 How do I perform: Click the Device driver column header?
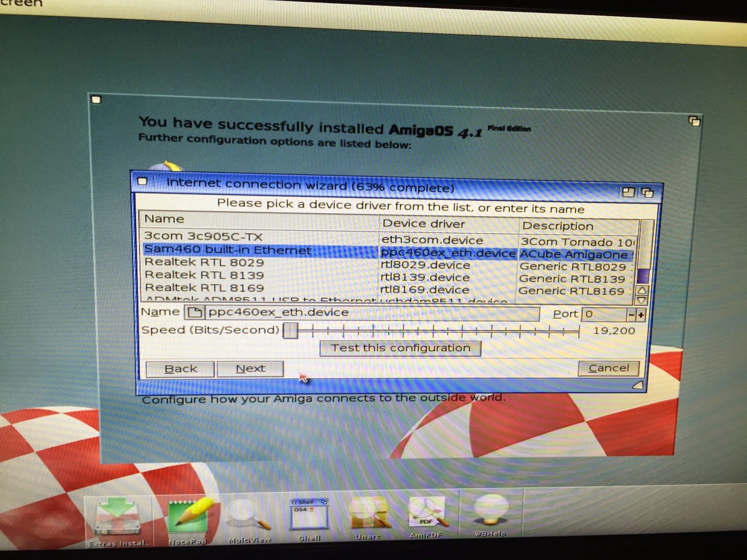(449, 224)
